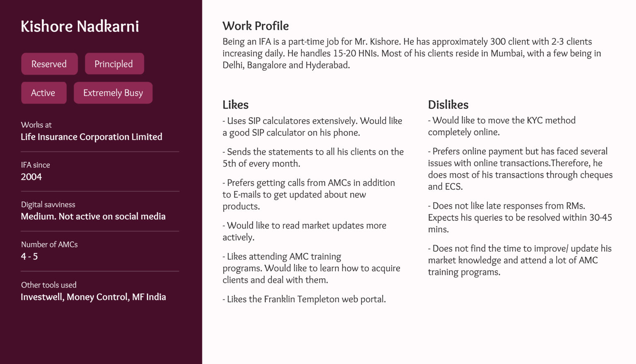Click the late responses from RMs item
This screenshot has height=364, width=636.
[520, 217]
